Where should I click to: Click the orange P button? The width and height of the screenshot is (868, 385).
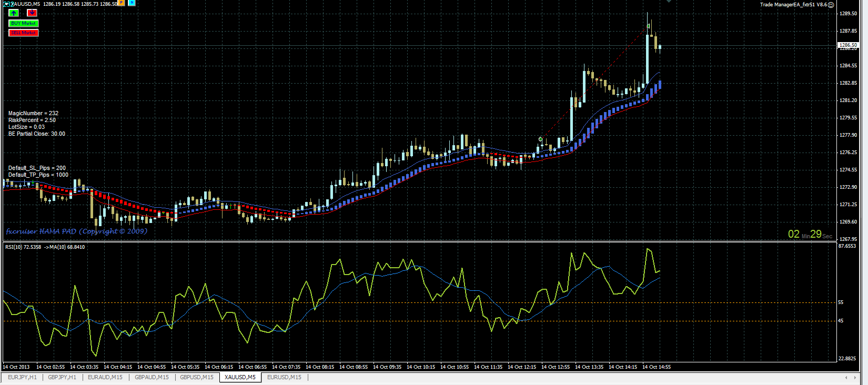[122, 3]
